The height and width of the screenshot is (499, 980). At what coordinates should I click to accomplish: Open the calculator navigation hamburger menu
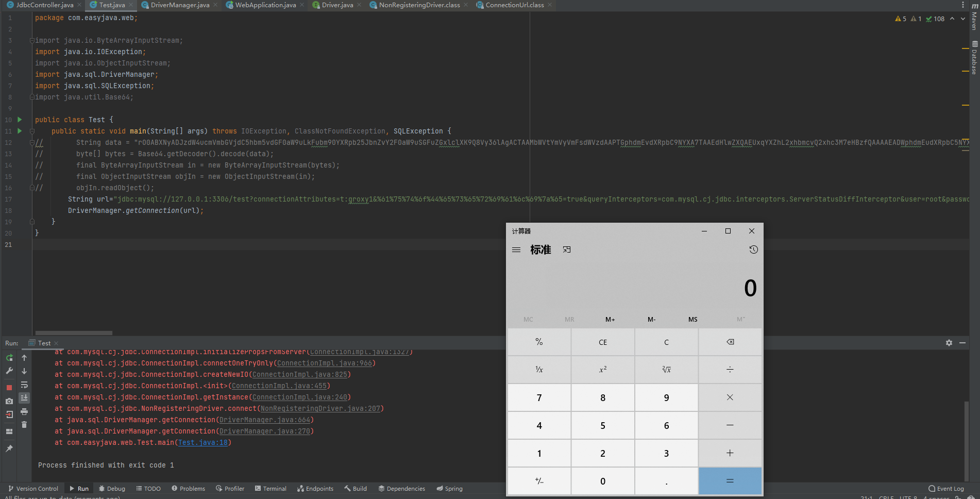point(516,249)
